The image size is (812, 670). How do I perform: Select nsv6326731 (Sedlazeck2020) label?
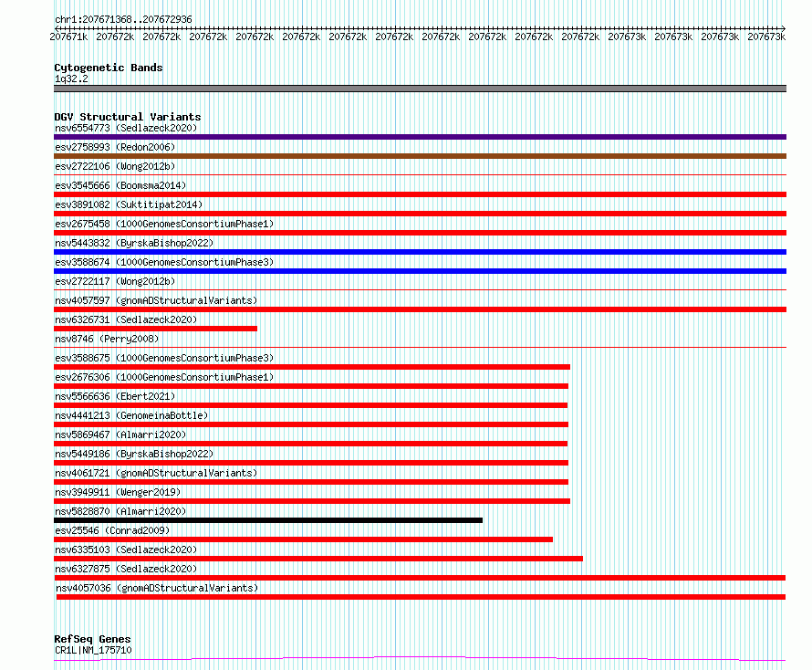point(126,319)
